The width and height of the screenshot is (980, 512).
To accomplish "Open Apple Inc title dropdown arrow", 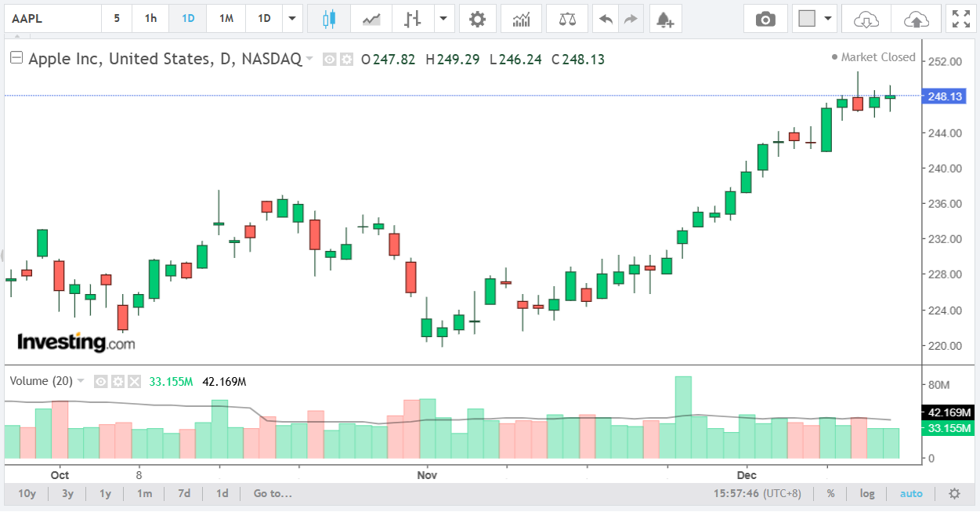I will click(309, 60).
